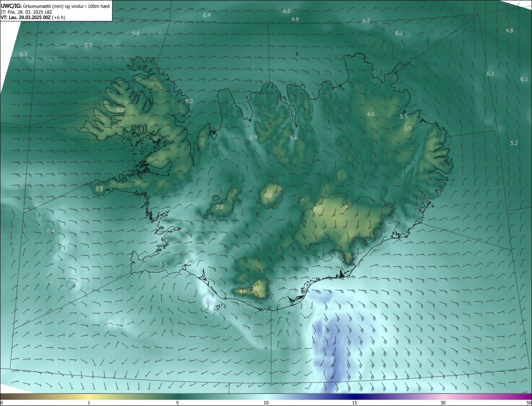Click the colour scale tick labelled 15
Image resolution: width=532 pixels, height=406 pixels.
(x=355, y=403)
